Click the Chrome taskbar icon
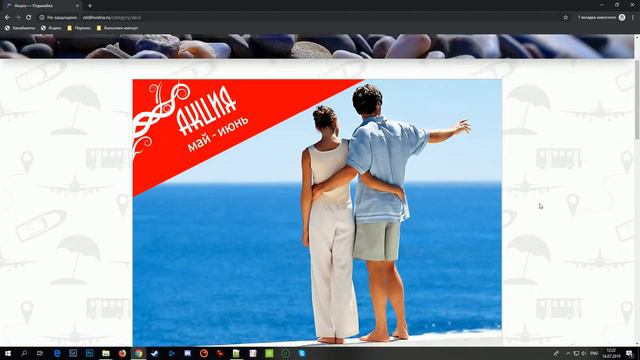The width and height of the screenshot is (640, 360). point(139,353)
